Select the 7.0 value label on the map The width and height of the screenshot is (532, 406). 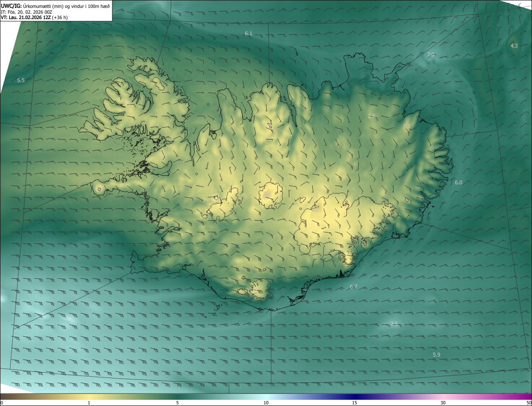click(x=431, y=55)
